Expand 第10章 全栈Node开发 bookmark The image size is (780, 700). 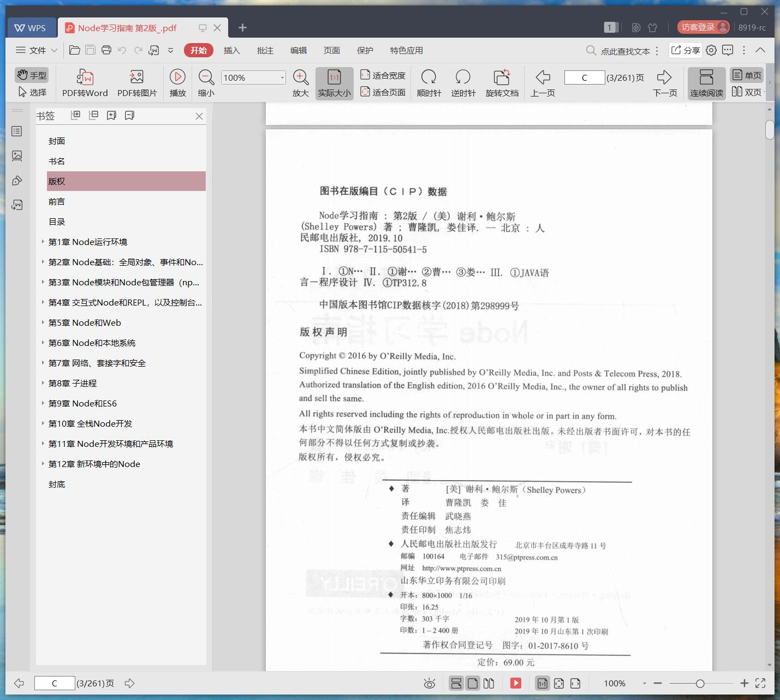tap(43, 423)
